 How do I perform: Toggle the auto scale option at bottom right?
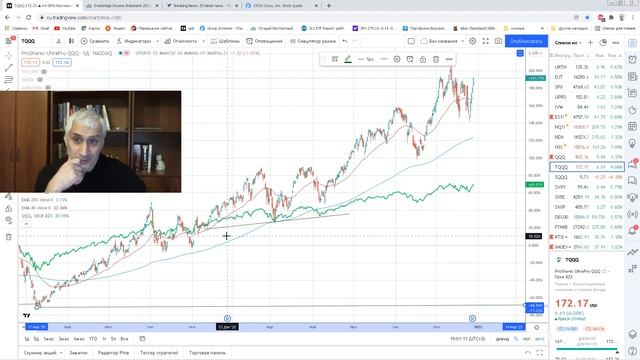tap(539, 339)
